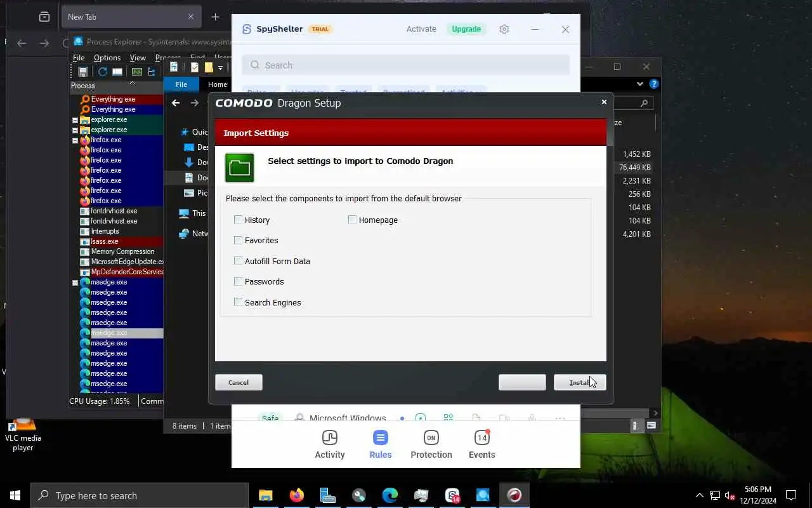Open SpyShelter Activity section
The image size is (812, 508).
tap(330, 444)
